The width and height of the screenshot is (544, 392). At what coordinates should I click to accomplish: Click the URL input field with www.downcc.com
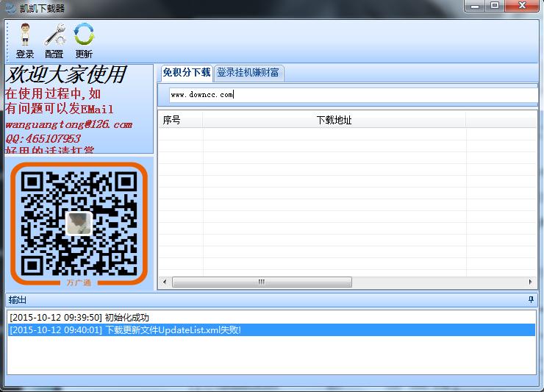pos(353,94)
